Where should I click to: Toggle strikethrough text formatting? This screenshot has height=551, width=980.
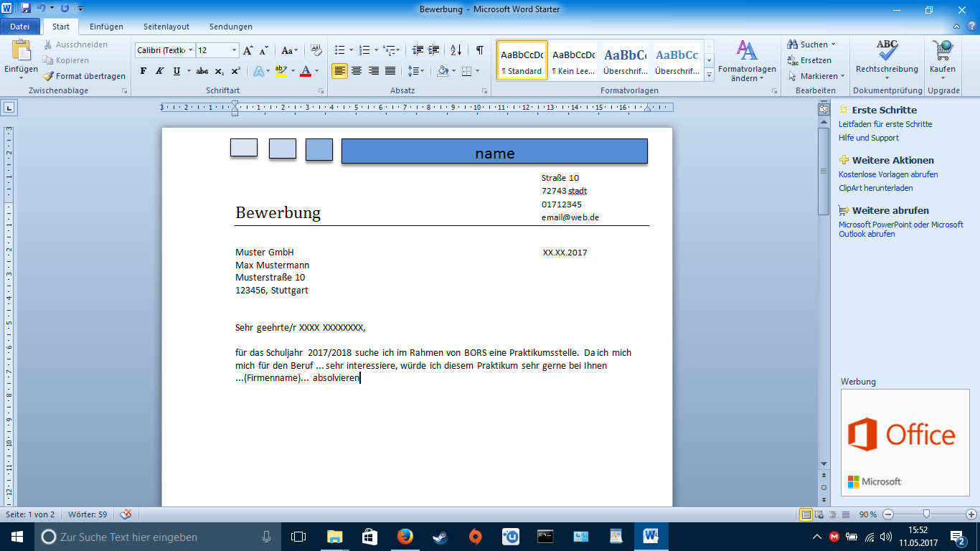202,71
